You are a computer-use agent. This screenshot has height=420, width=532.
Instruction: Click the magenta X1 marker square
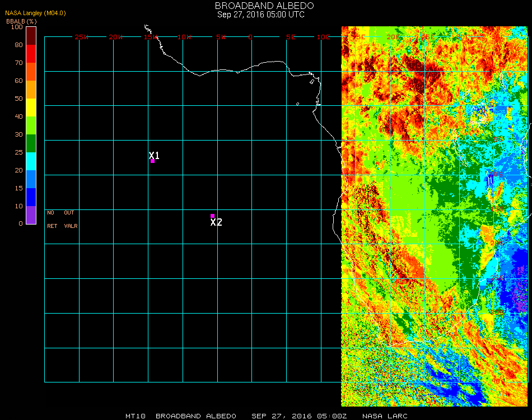pyautogui.click(x=152, y=161)
